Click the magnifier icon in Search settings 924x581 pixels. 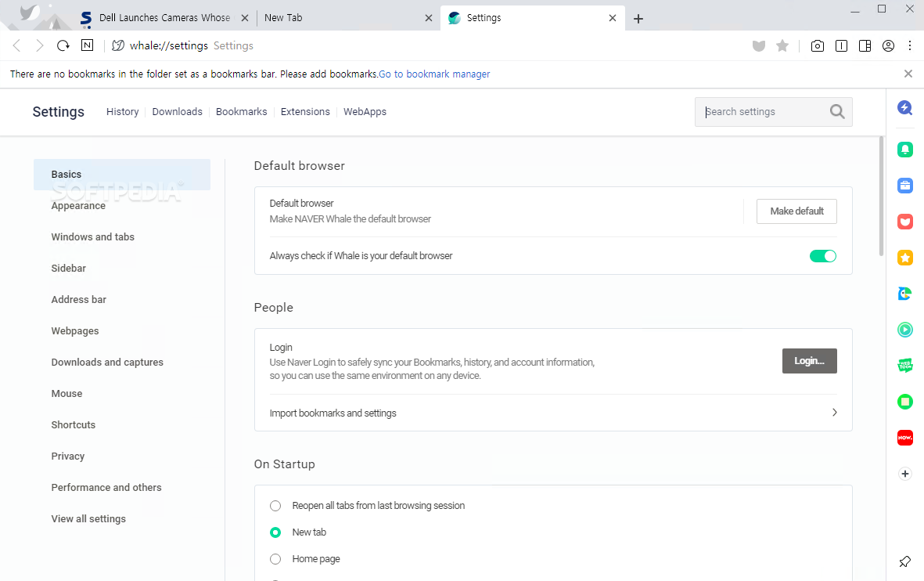click(x=837, y=111)
